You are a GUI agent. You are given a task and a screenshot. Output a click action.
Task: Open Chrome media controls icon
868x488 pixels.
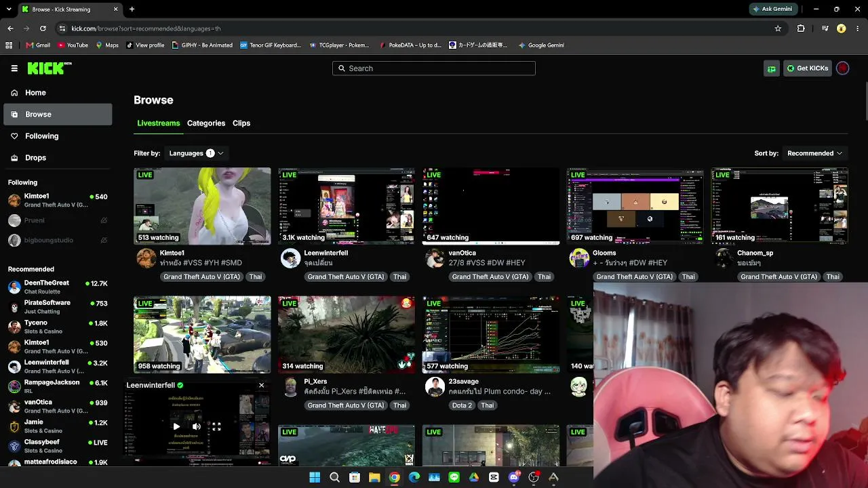825,28
